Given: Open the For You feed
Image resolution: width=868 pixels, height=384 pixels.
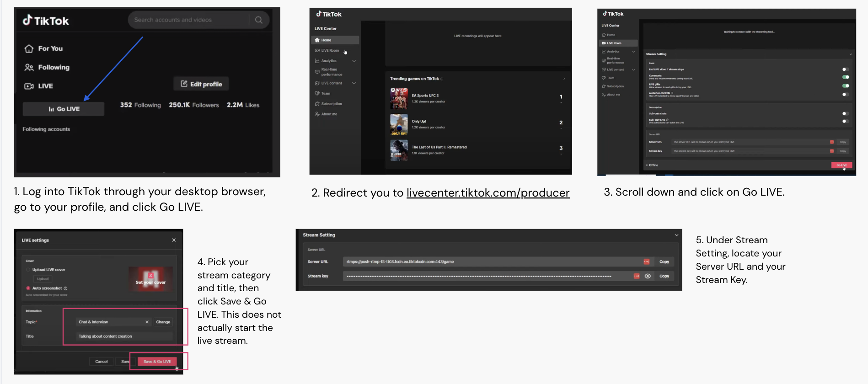Looking at the screenshot, I should pyautogui.click(x=44, y=48).
